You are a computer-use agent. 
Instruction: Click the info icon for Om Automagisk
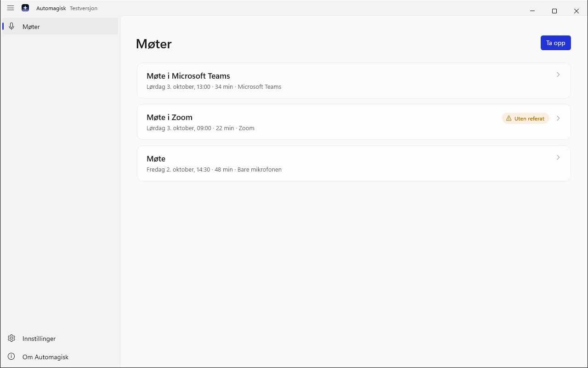[11, 356]
